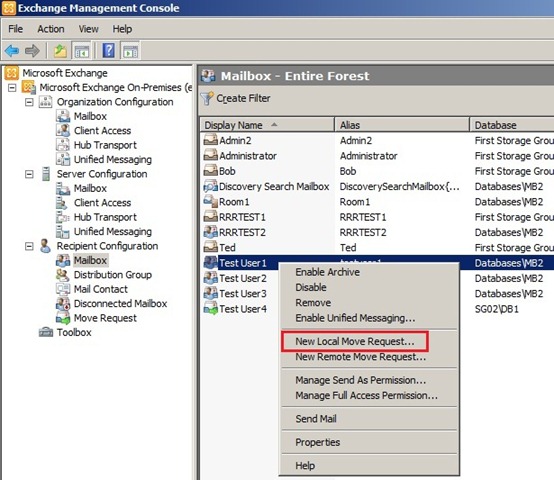
Task: Click the Disconnected Mailbox icon
Action: (x=63, y=303)
